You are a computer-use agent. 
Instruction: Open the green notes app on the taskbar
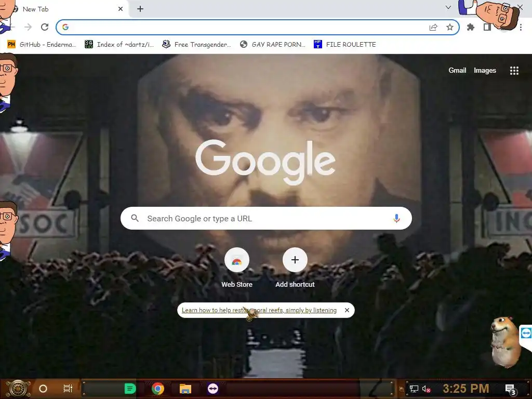pyautogui.click(x=130, y=389)
